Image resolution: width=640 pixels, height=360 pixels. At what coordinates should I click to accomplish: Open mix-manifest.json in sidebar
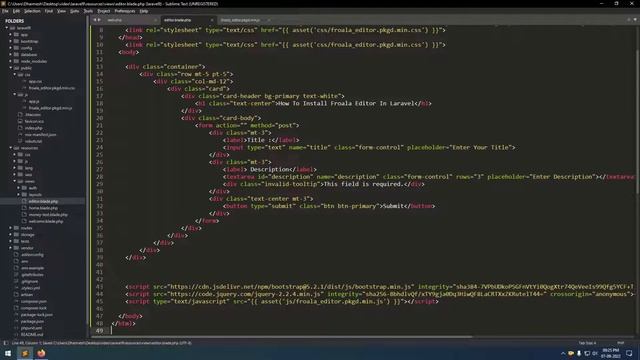pyautogui.click(x=40, y=135)
